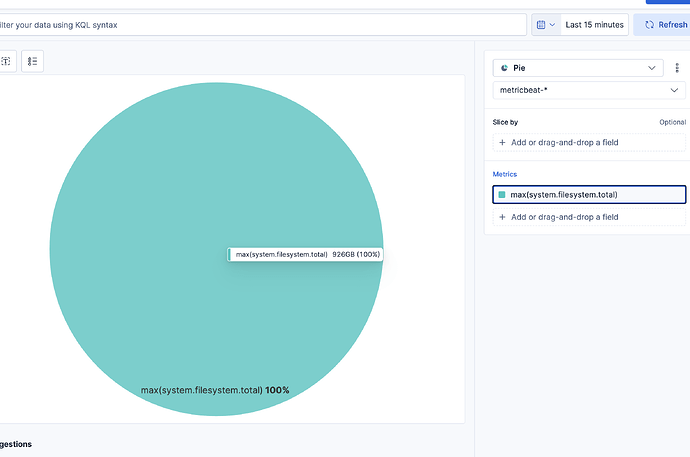690x457 pixels.
Task: Add another field under the Metrics section
Action: [589, 217]
